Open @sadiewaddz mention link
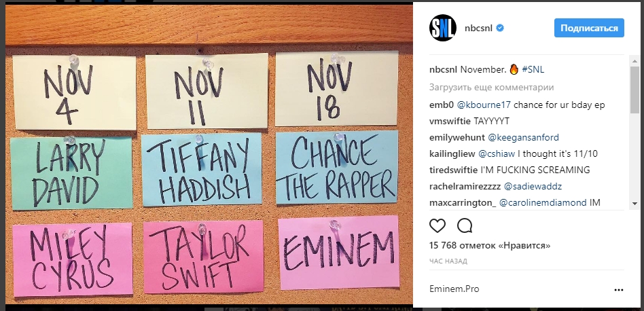 pyautogui.click(x=533, y=186)
